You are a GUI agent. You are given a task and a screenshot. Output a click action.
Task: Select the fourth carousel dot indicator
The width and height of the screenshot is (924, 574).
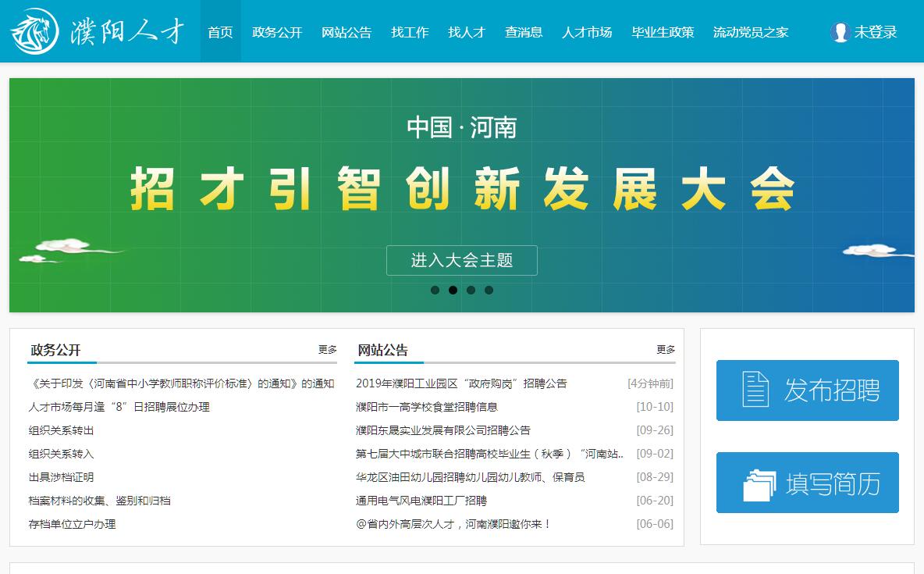tap(489, 291)
